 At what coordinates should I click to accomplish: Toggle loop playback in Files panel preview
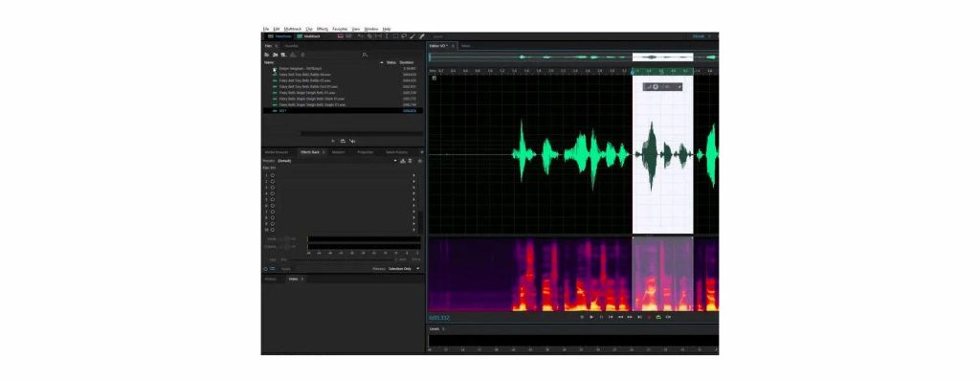tap(343, 142)
